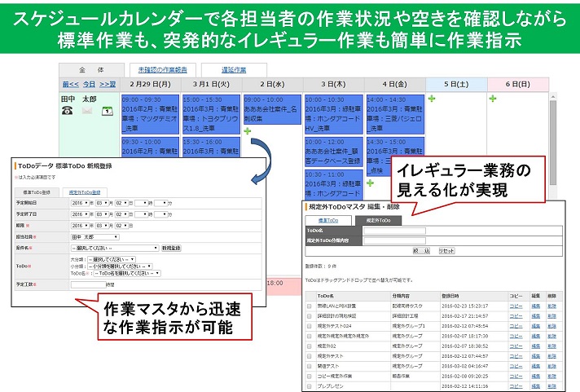Click the phone icon under 田中 太郎
The width and height of the screenshot is (580, 392).
[68, 110]
